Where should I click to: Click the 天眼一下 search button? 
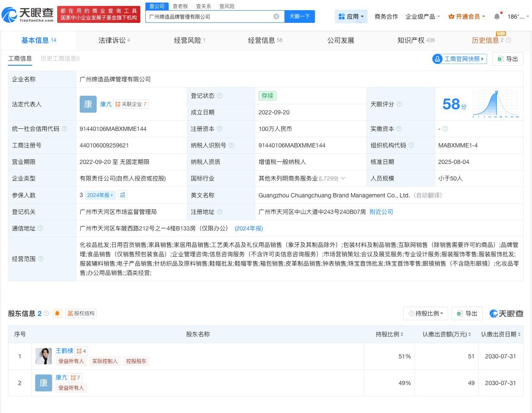click(x=300, y=17)
